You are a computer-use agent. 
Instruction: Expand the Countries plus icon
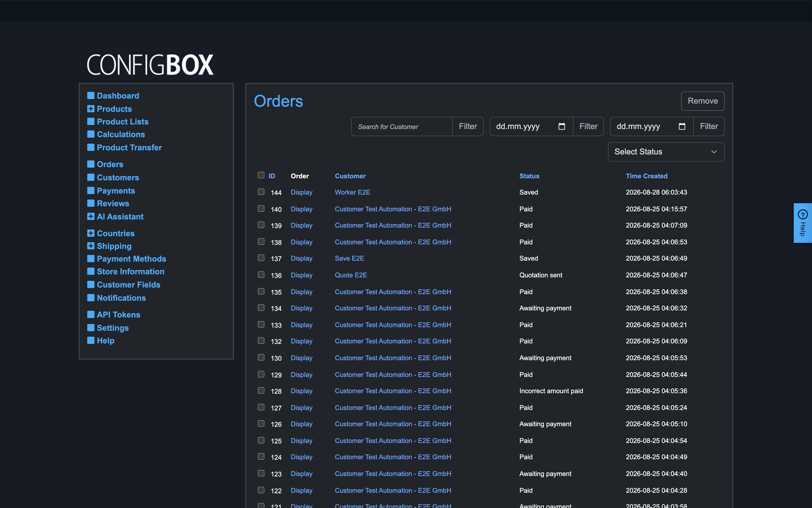tap(91, 233)
